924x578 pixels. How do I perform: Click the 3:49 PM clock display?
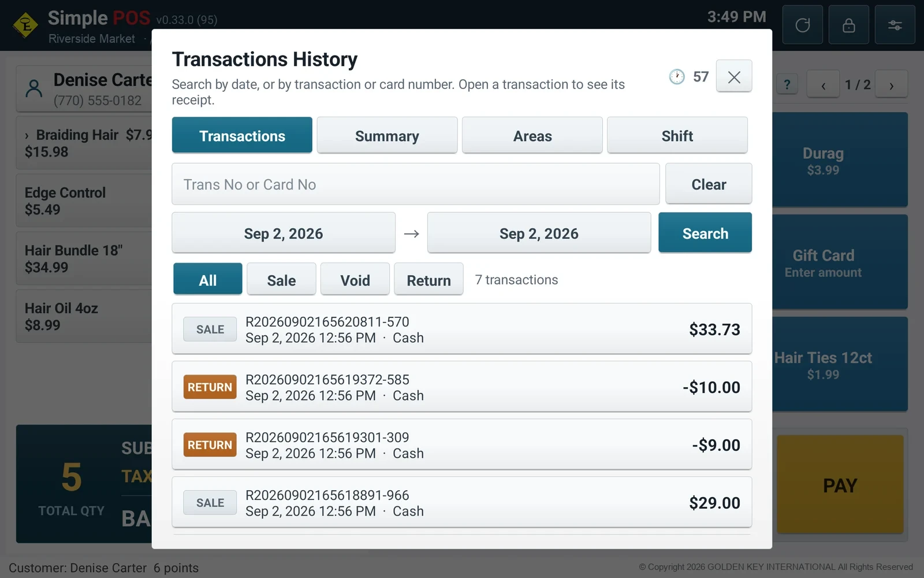736,17
